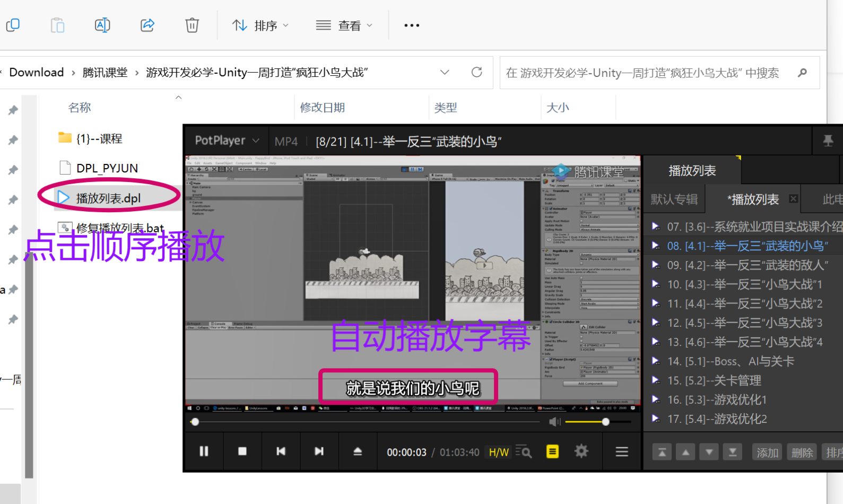
Task: Select the *播放列表 playlist tab
Action: [x=753, y=199]
